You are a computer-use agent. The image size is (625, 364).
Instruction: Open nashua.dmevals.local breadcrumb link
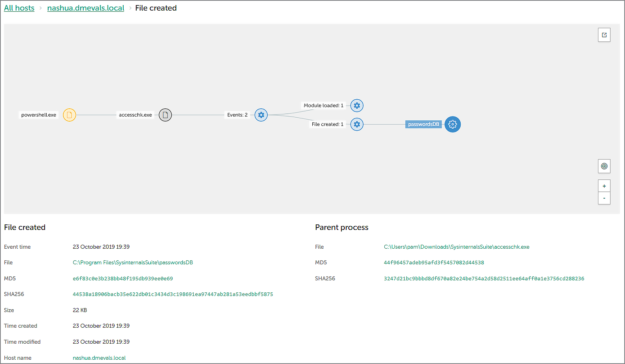tap(86, 8)
